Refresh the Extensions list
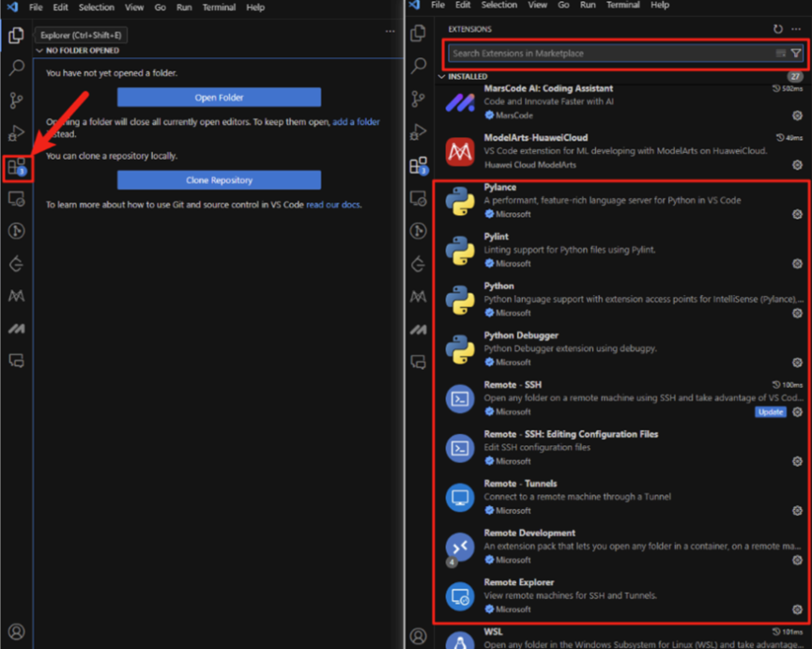The image size is (812, 649). (x=778, y=29)
